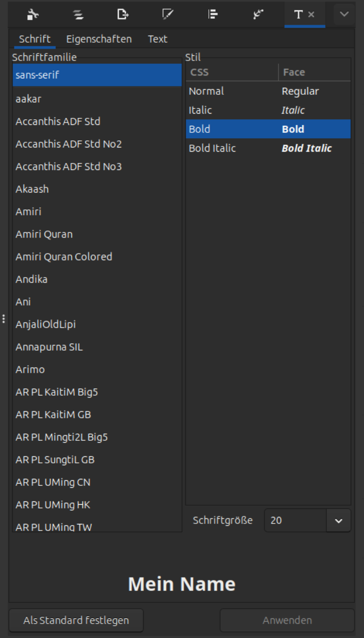Switch to the Eigenschaften tab

(x=99, y=39)
